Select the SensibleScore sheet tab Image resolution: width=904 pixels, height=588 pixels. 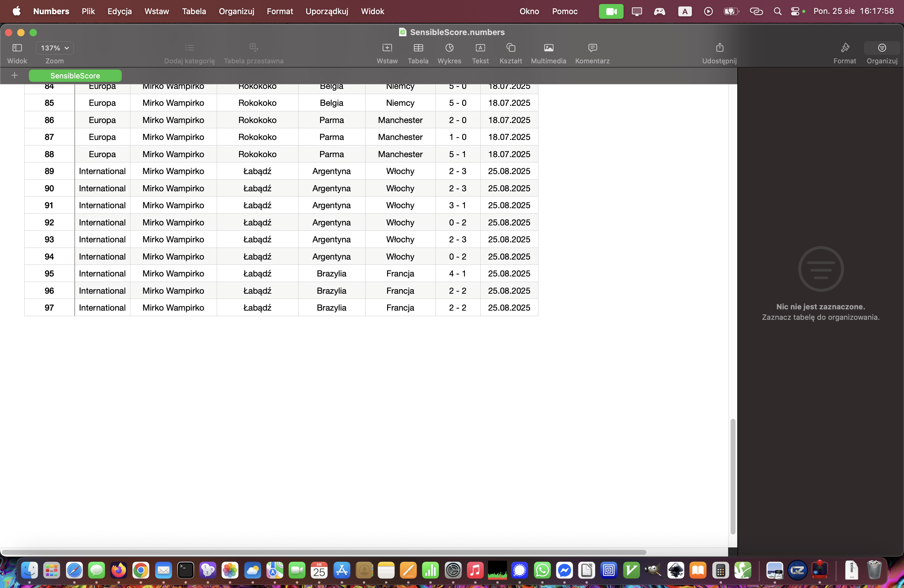tap(75, 76)
